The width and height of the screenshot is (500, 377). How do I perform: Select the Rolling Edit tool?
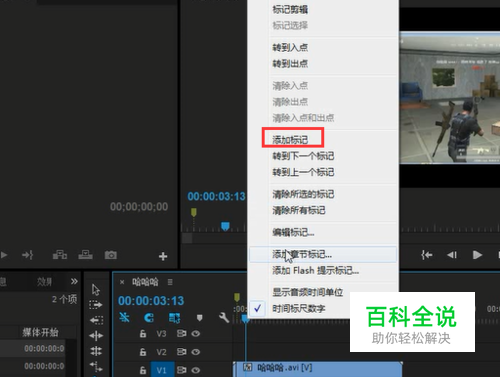96,351
